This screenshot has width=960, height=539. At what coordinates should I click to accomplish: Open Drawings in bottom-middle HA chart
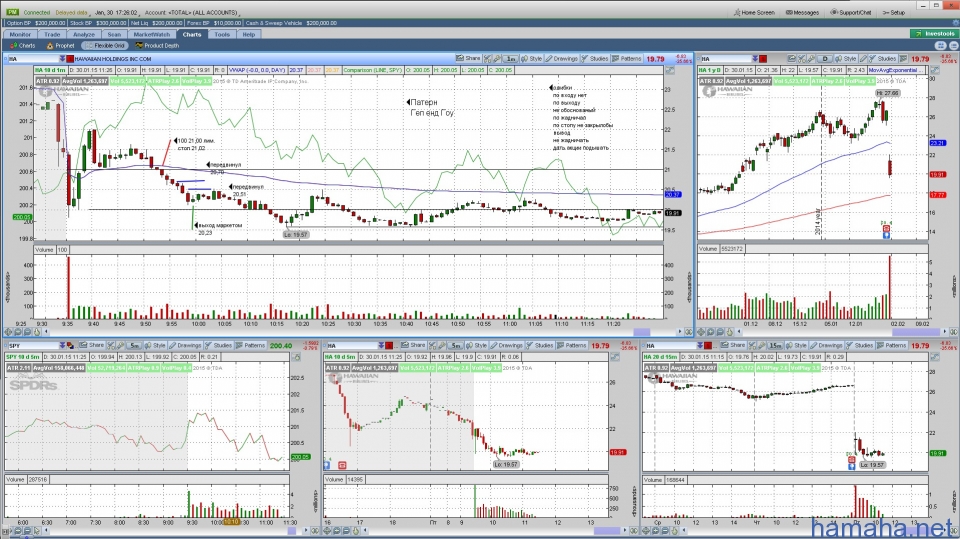pos(506,345)
